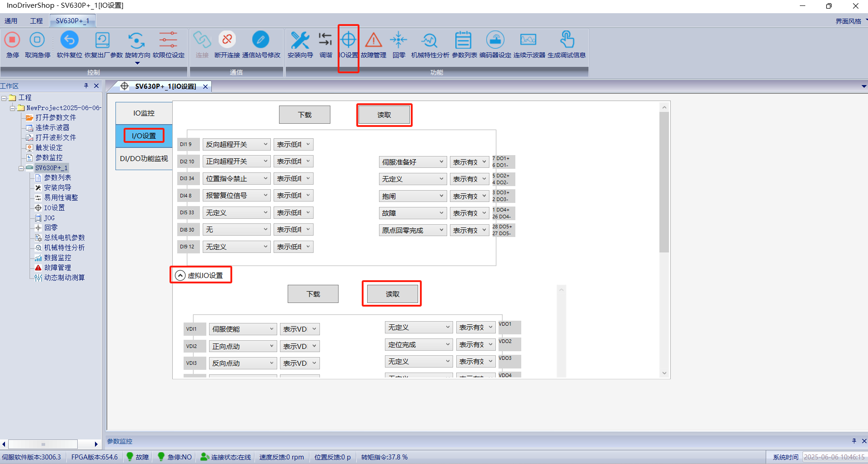Image resolution: width=868 pixels, height=464 pixels.
Task: Open the 连续示波器 oscilloscope toolbar icon
Action: [x=529, y=40]
